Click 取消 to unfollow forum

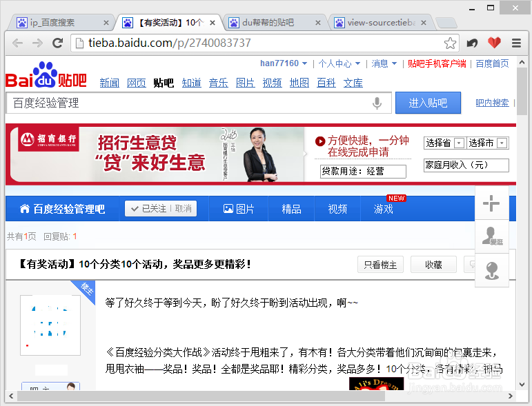coord(184,208)
